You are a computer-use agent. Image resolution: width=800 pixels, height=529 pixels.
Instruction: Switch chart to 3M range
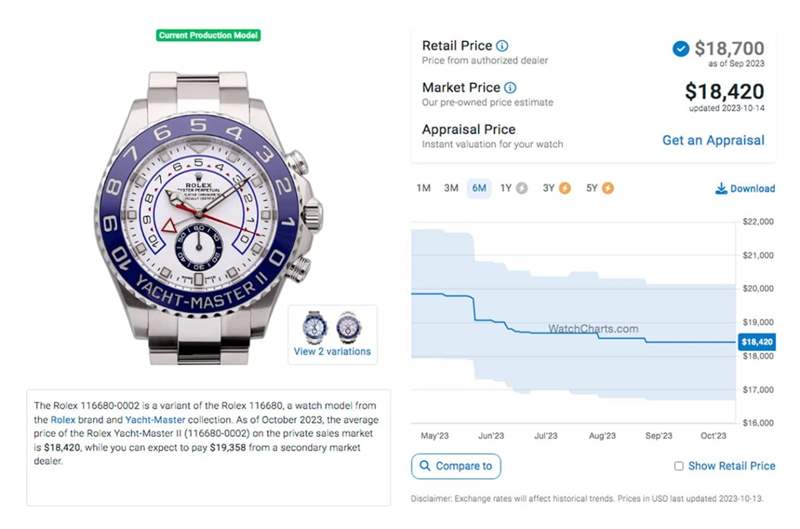click(451, 188)
